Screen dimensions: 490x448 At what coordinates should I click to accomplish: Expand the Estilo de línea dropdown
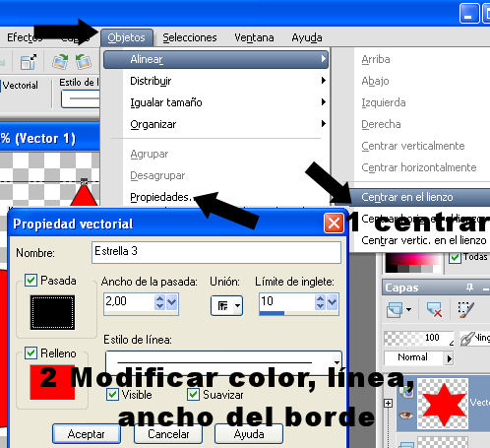pos(337,362)
